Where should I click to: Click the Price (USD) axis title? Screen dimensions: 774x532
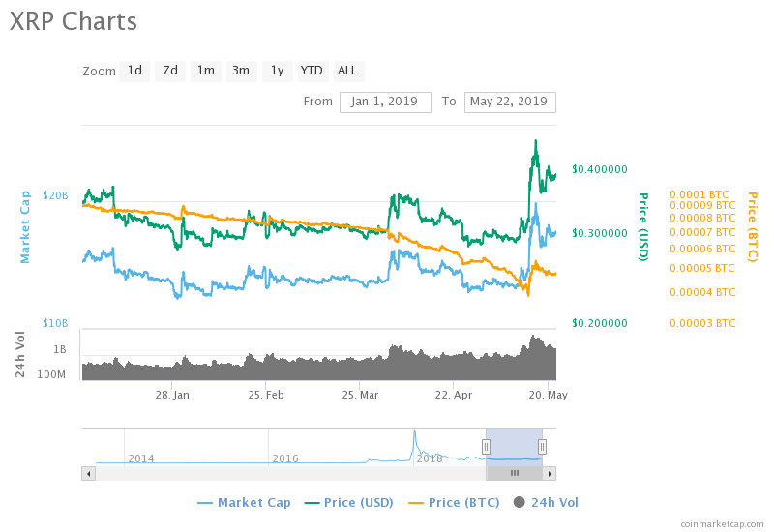643,227
